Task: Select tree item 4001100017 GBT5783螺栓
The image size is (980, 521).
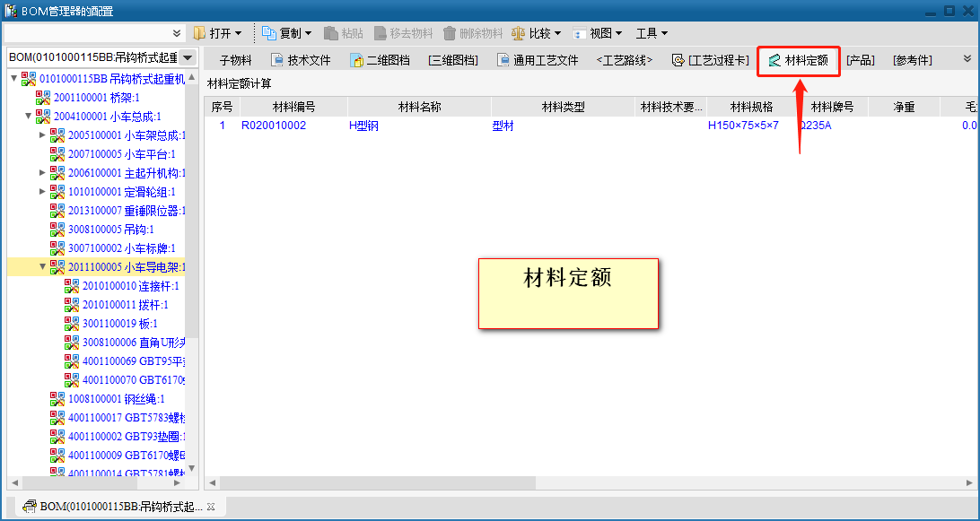Action: pos(127,417)
